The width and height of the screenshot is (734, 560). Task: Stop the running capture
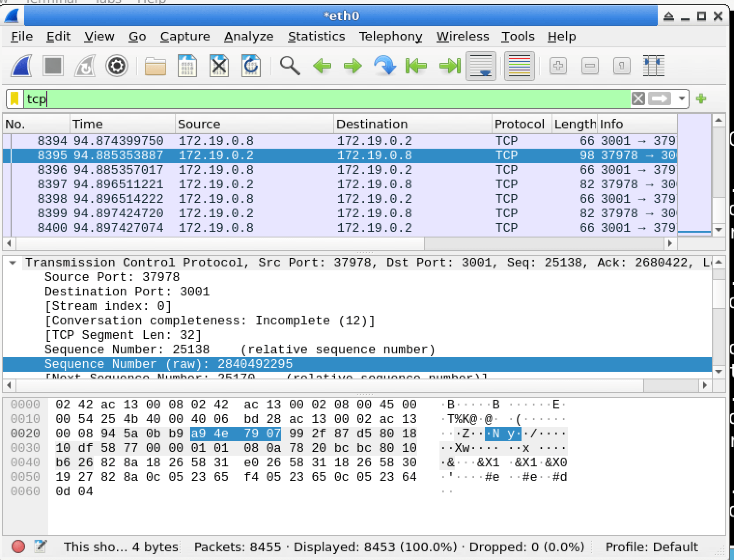(53, 66)
